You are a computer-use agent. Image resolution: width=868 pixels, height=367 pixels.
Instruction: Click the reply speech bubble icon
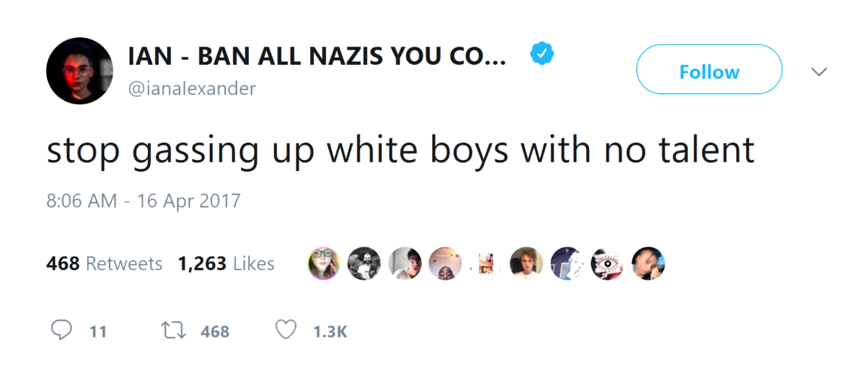[61, 330]
